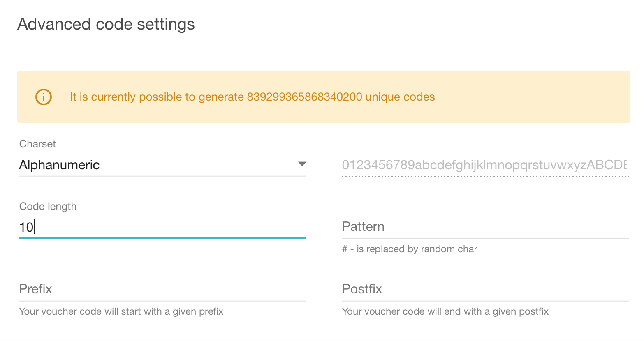Click the prefix helper text below Prefix
Viewport: 644px width, 341px height.
(x=121, y=312)
